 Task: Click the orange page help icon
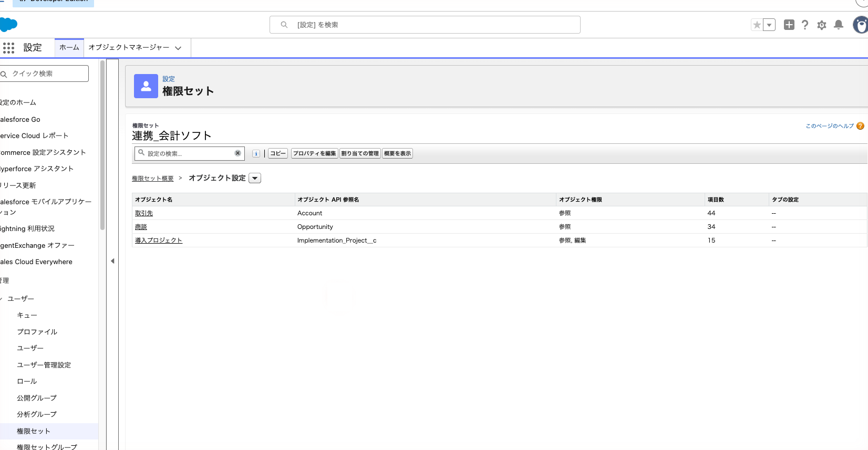point(860,126)
